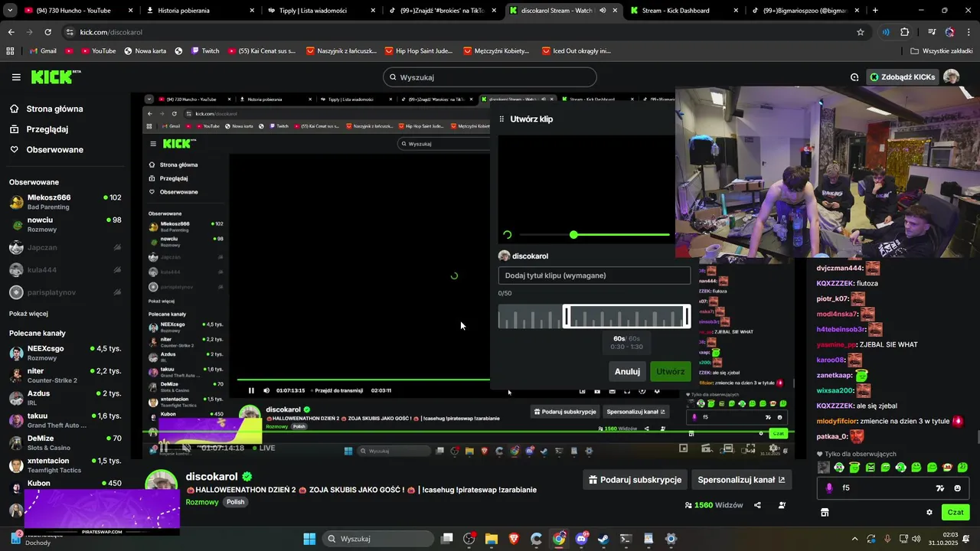
Task: Click the clip preview playback slider handle
Action: click(573, 235)
